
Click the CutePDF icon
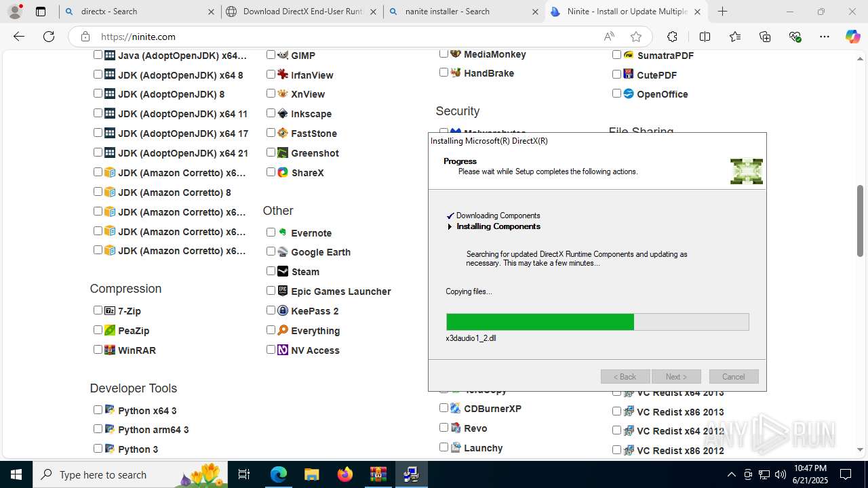629,75
